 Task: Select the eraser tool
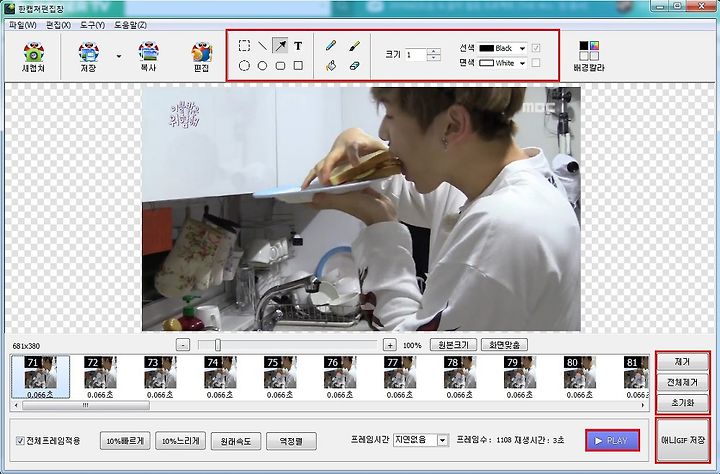[x=354, y=66]
